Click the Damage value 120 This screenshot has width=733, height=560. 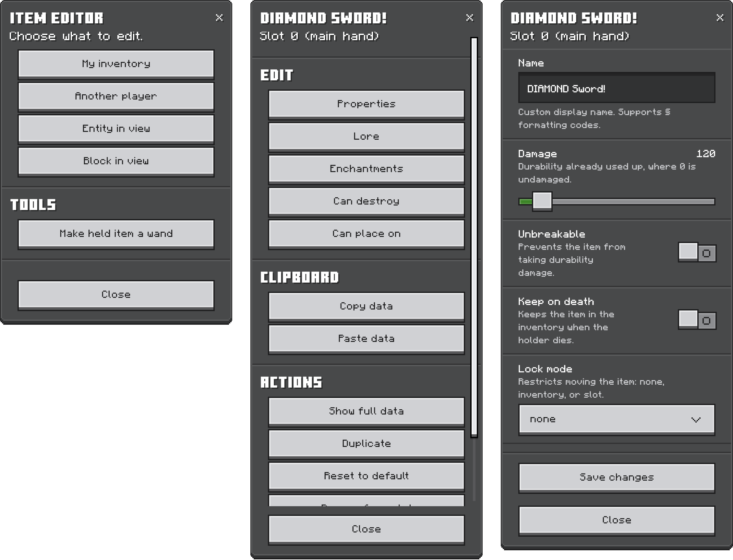[706, 154]
